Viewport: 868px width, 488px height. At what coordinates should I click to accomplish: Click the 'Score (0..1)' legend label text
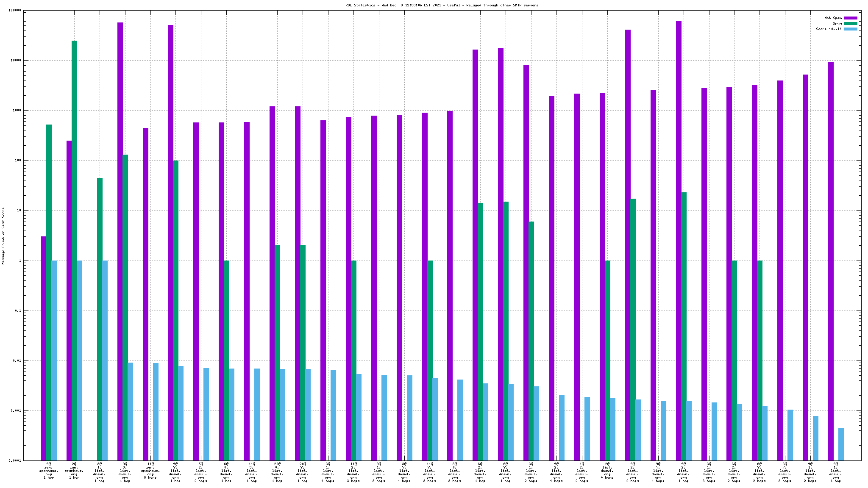tap(829, 29)
